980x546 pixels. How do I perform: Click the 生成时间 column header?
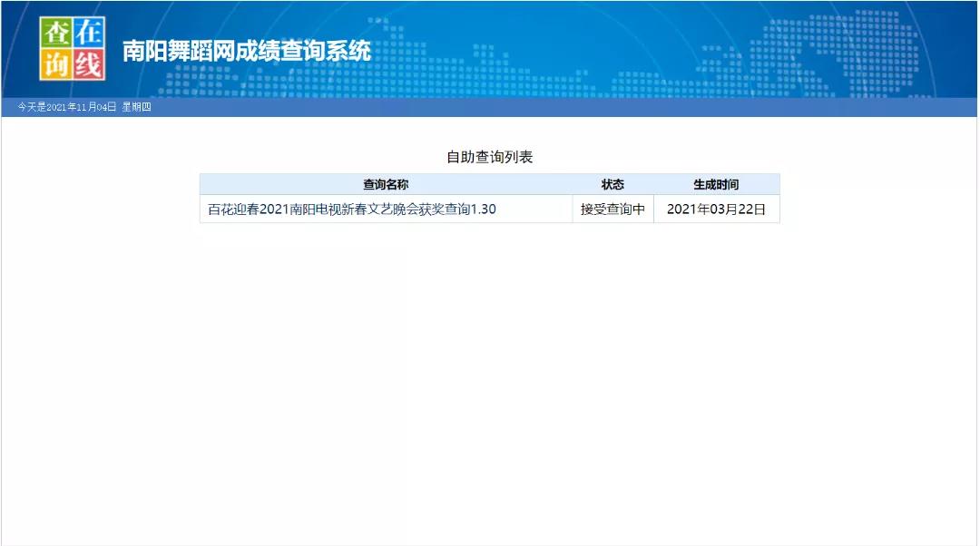pos(716,183)
